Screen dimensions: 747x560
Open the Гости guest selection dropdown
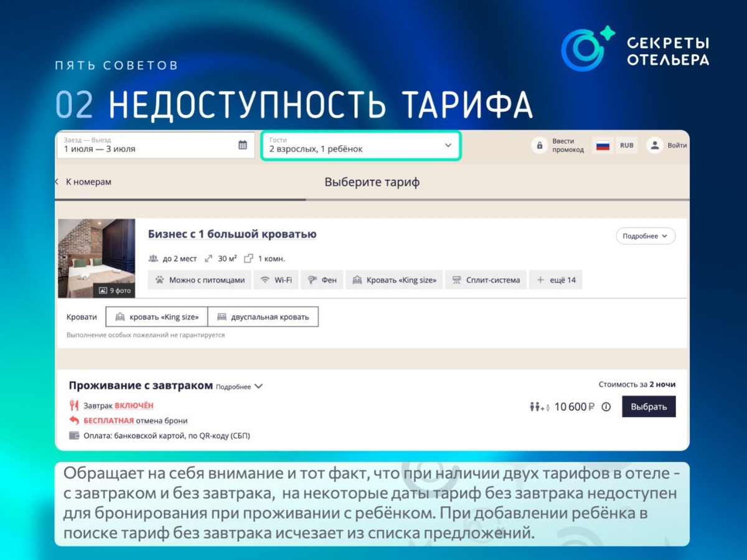(x=361, y=144)
